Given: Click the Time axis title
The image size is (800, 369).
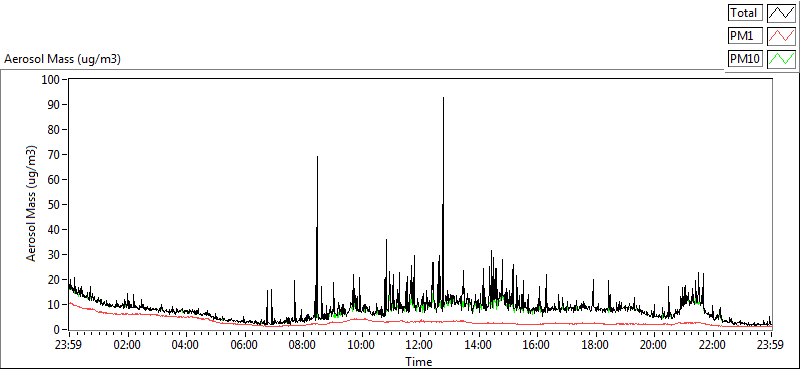Looking at the screenshot, I should click(419, 362).
